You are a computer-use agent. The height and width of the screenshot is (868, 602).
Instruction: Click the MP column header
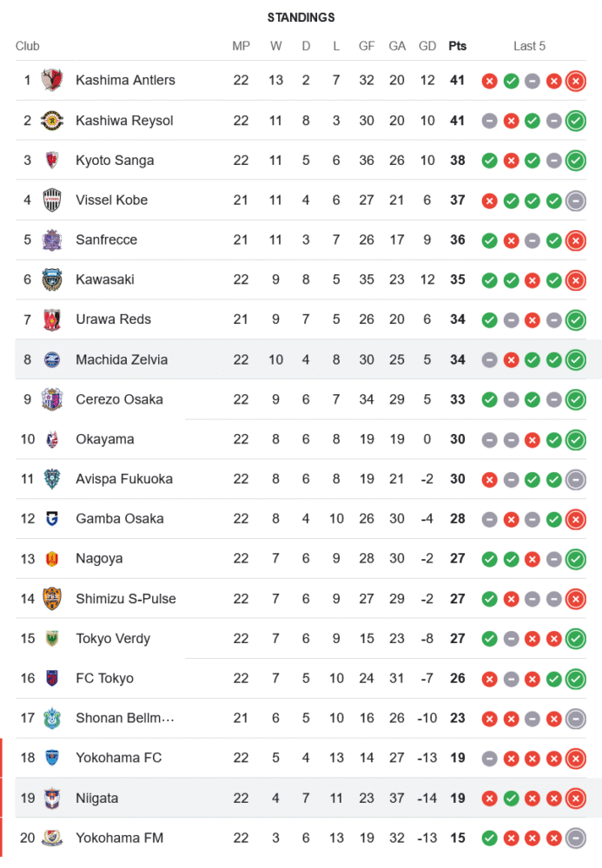241,46
